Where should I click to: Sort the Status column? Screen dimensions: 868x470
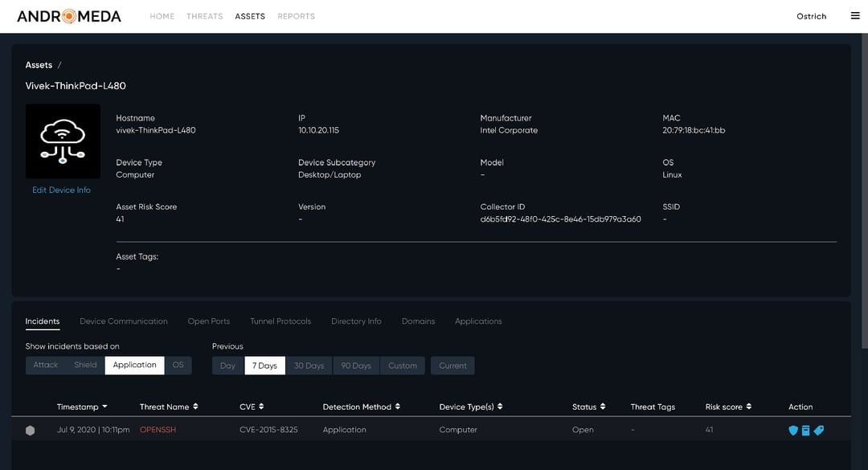[x=589, y=407]
